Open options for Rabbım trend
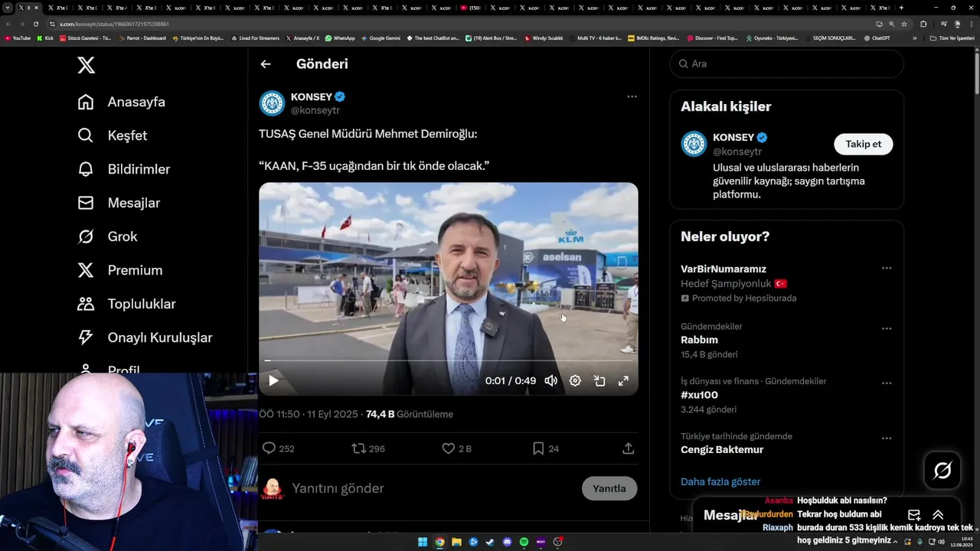This screenshot has width=980, height=551. pyautogui.click(x=886, y=328)
